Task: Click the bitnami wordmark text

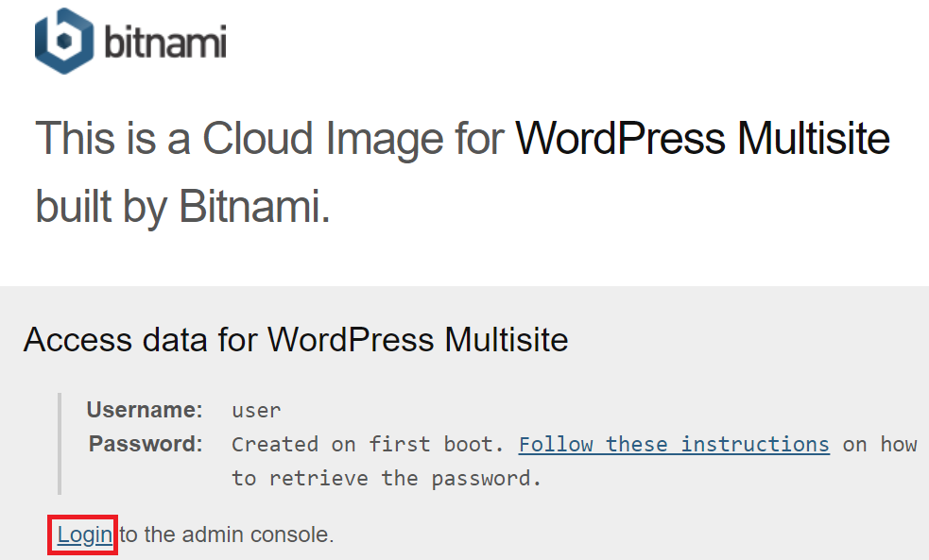Action: tap(165, 42)
